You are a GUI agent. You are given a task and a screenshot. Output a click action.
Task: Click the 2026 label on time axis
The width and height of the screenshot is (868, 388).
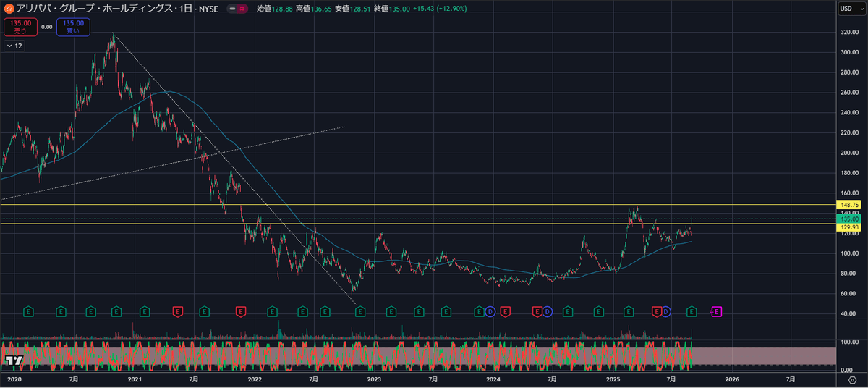click(731, 379)
